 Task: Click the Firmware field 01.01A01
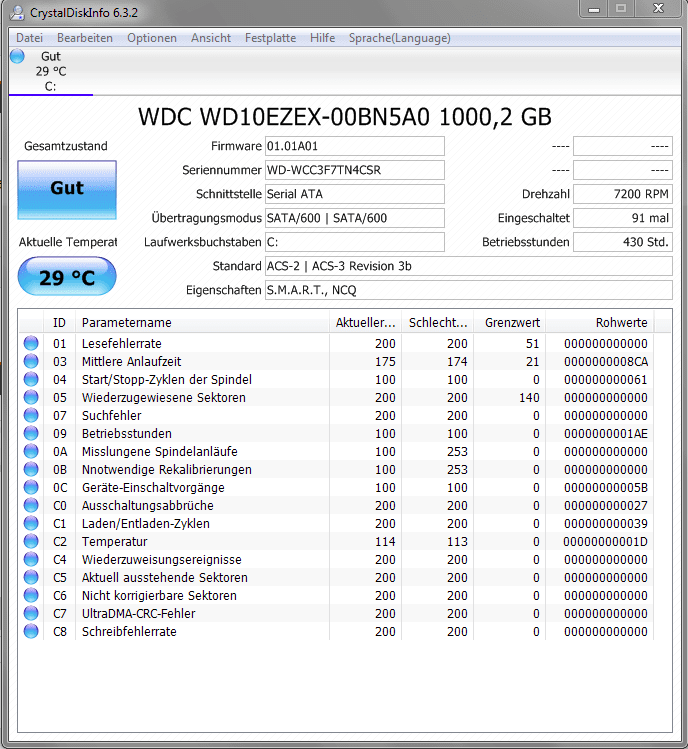(x=355, y=146)
